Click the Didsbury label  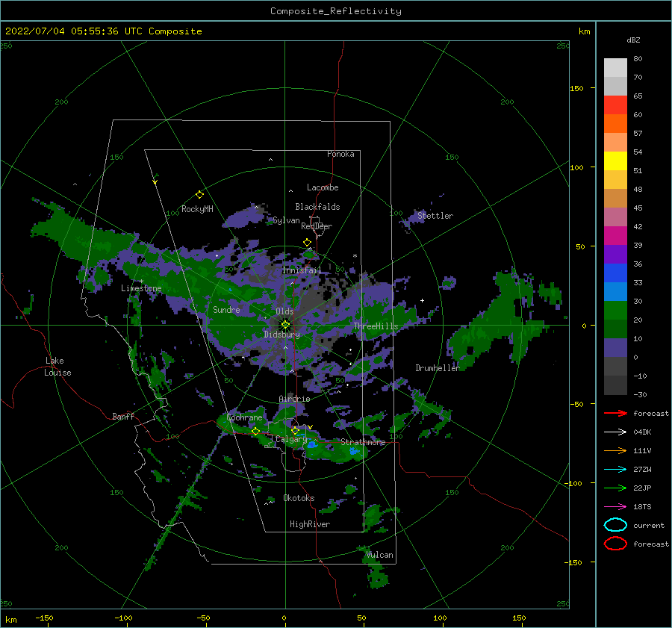(282, 335)
